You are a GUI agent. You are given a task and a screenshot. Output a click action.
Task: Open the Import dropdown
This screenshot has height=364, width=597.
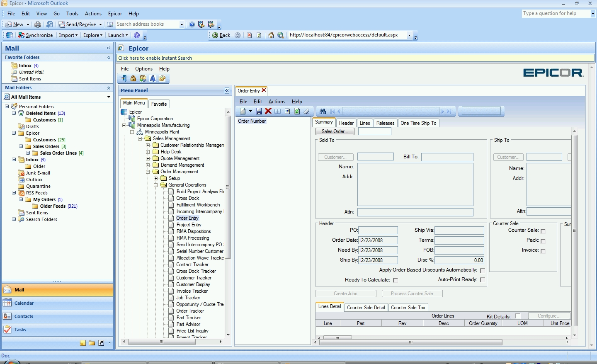68,35
